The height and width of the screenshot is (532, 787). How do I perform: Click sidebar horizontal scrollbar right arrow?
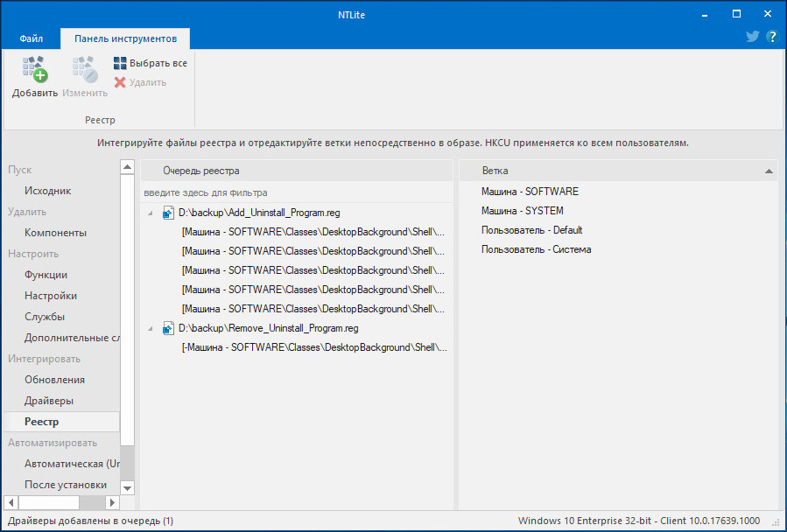112,502
